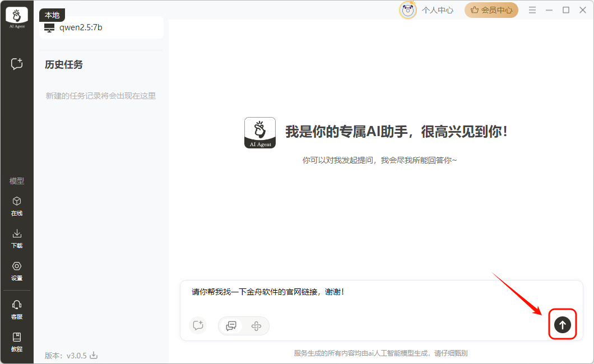594x364 pixels.
Task: Click the version update download icon
Action: pos(94,355)
